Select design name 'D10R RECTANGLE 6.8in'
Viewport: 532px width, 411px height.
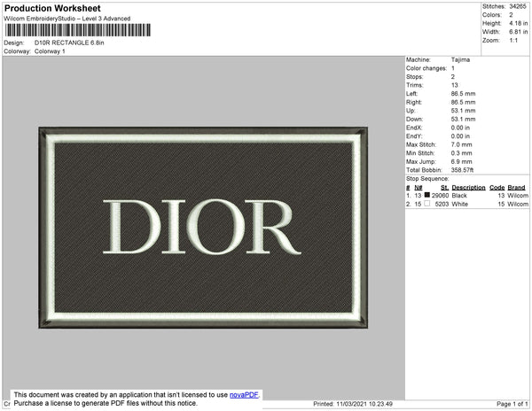pos(69,43)
